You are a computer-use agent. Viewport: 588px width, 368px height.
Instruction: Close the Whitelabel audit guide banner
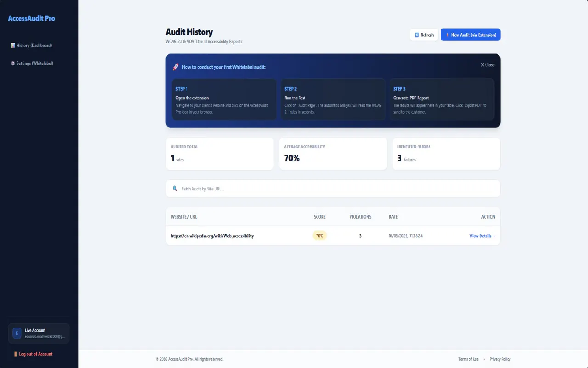(x=487, y=65)
